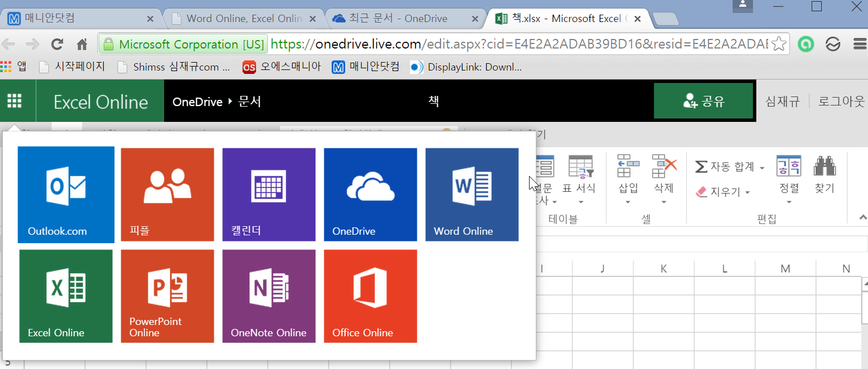The image size is (868, 369).
Task: Click the 공유 (Share) button
Action: pyautogui.click(x=703, y=101)
